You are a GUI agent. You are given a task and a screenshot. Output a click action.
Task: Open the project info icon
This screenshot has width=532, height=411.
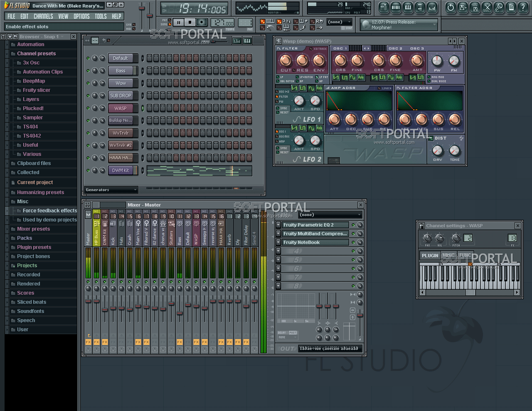tap(511, 7)
